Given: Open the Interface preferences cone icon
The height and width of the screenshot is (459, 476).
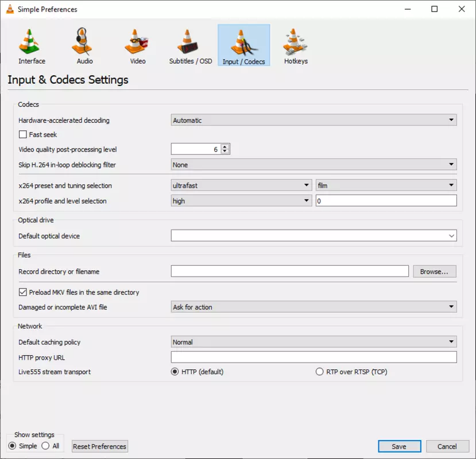Looking at the screenshot, I should (x=29, y=41).
